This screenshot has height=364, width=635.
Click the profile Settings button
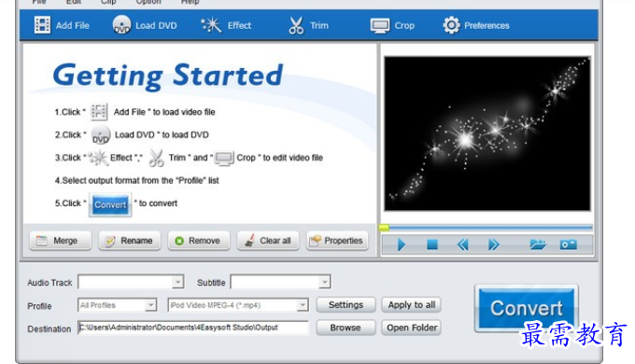pyautogui.click(x=346, y=305)
